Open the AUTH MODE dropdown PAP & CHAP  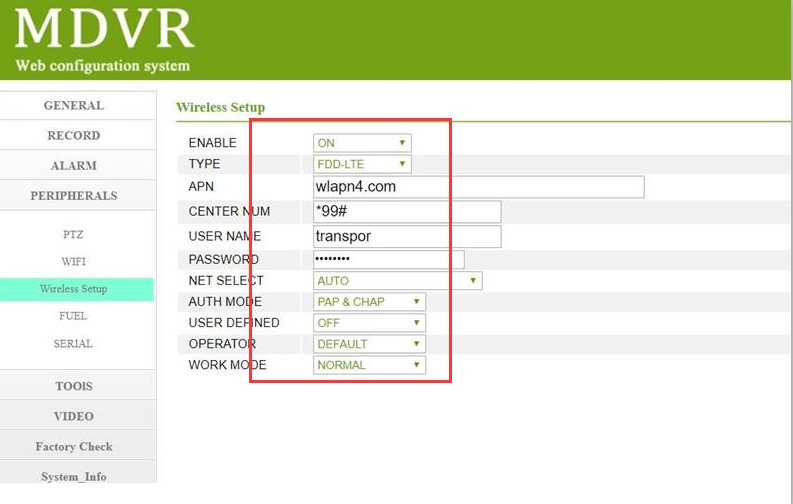pyautogui.click(x=369, y=302)
